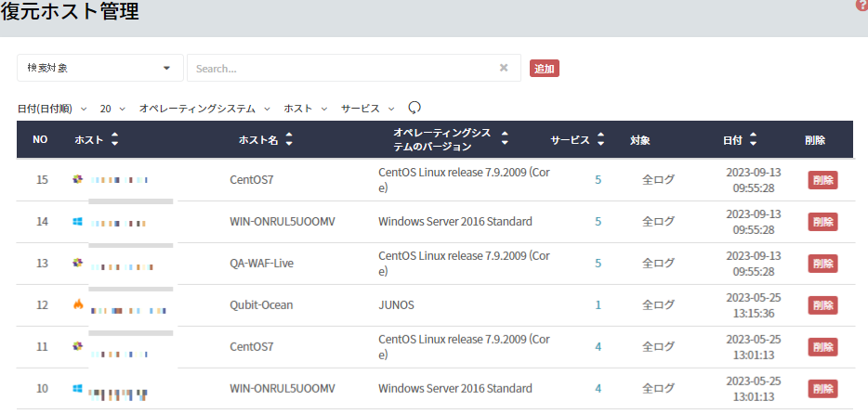Image resolution: width=868 pixels, height=414 pixels.
Task: Open the ホスト filter dropdown
Action: 305,109
